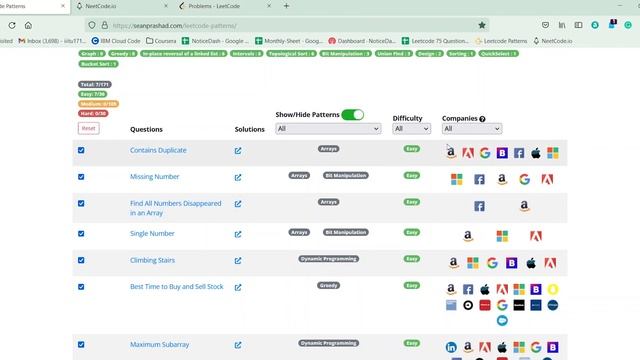This screenshot has width=640, height=360.
Task: Toggle Show/Hide Patterns switch
Action: click(353, 115)
